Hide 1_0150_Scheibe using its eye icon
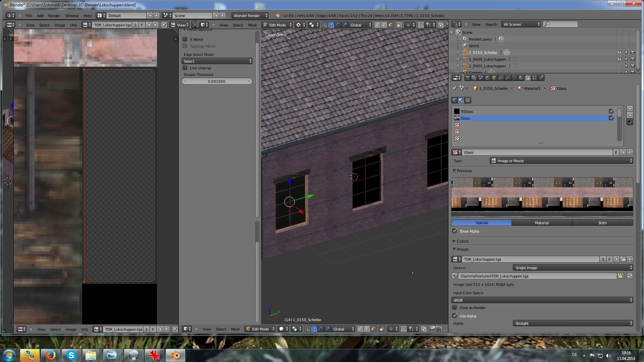The image size is (644, 362). 619,53
